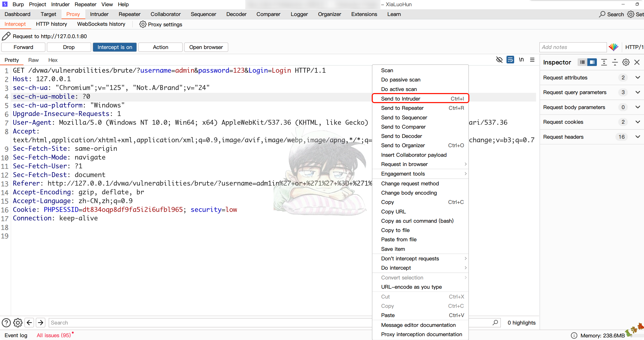The width and height of the screenshot is (644, 340).
Task: Toggle URL-encode as you type
Action: [420, 287]
